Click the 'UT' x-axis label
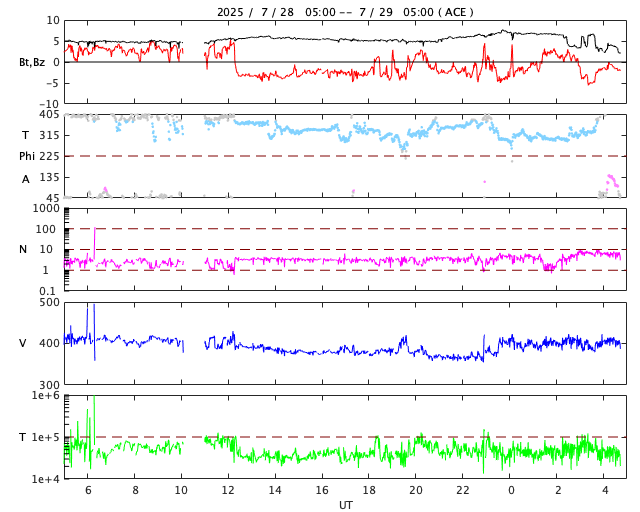The image size is (640, 512). 345,505
